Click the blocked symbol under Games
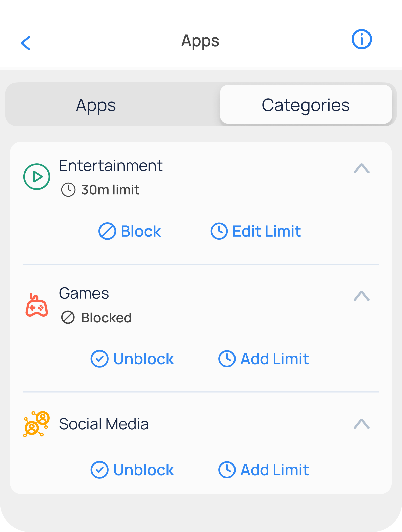402x532 pixels. pos(68,317)
